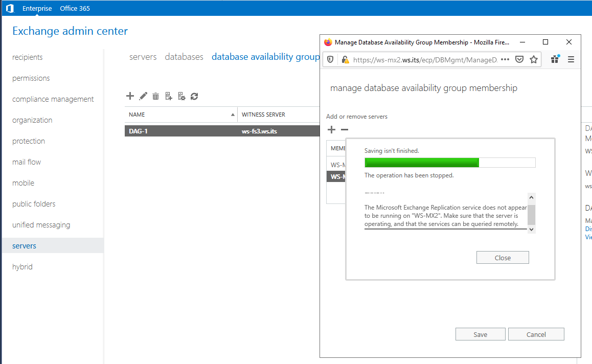Open mobile section
This screenshot has width=592, height=364.
click(23, 183)
